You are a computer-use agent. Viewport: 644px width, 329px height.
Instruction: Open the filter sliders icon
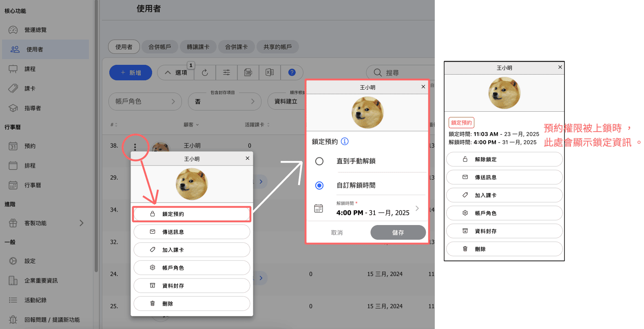(x=226, y=73)
